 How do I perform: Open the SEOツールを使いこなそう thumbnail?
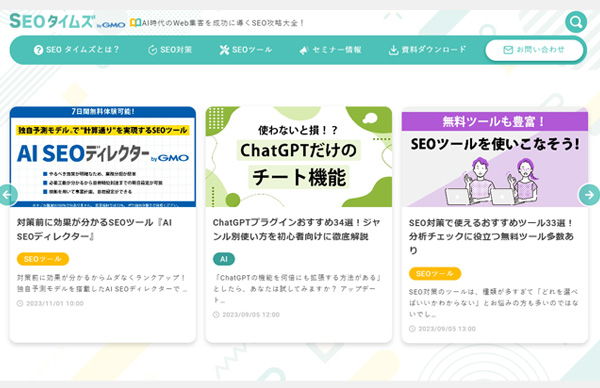pyautogui.click(x=495, y=157)
